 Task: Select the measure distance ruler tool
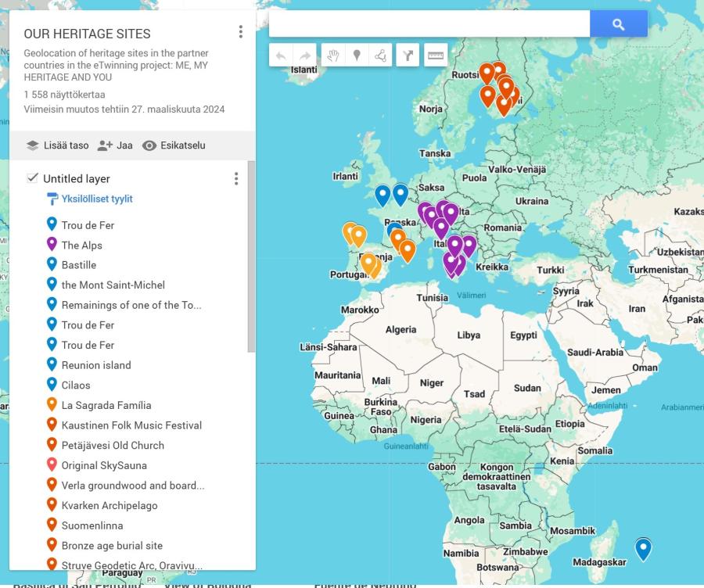[x=436, y=56]
